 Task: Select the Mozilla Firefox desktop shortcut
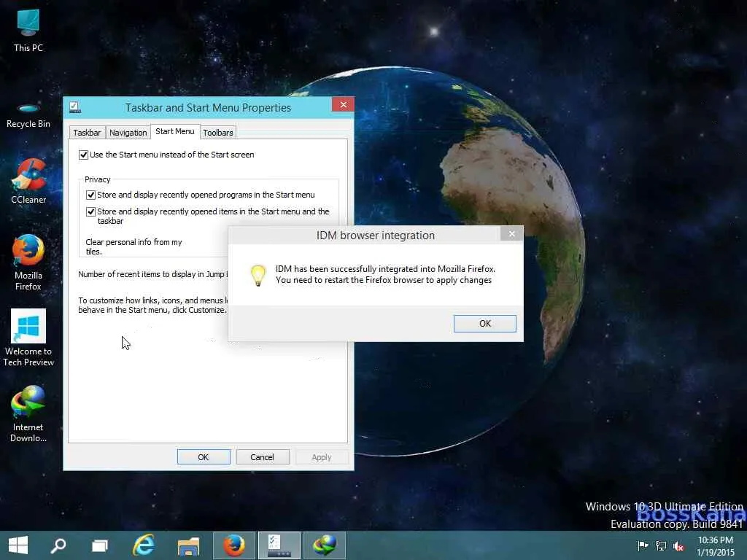click(28, 262)
